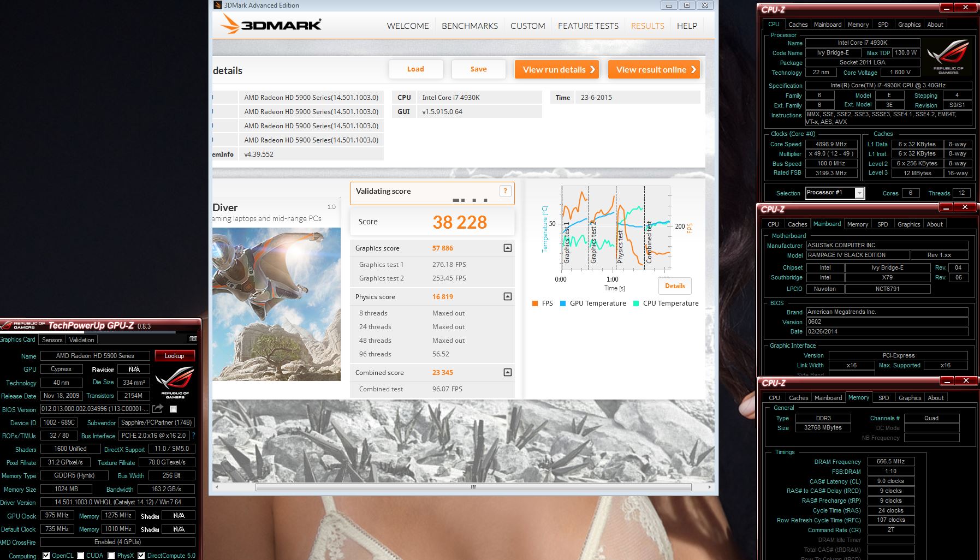
Task: Click the ROG logo in the CPU-Z Processor window
Action: pos(948,56)
